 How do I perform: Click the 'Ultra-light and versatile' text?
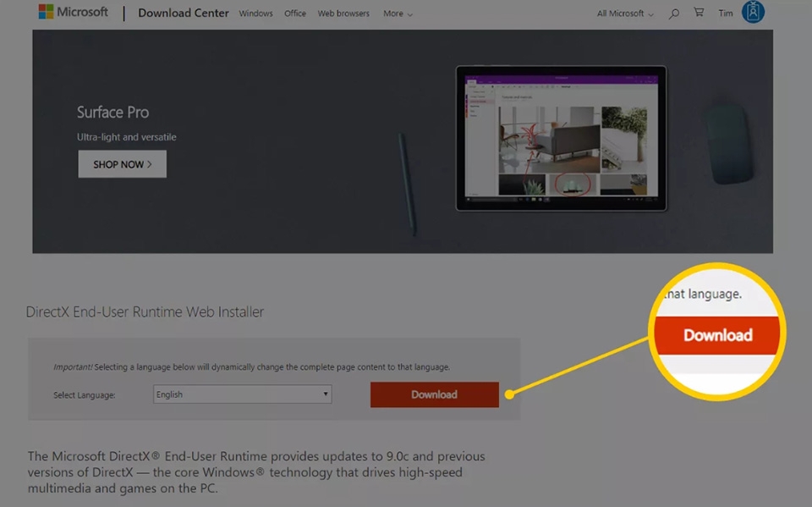127,137
